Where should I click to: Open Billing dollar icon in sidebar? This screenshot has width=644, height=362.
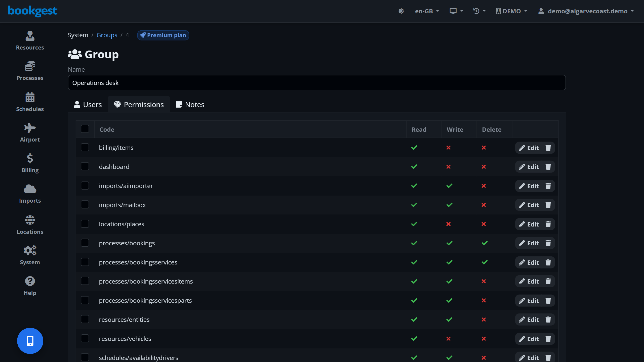point(30,159)
